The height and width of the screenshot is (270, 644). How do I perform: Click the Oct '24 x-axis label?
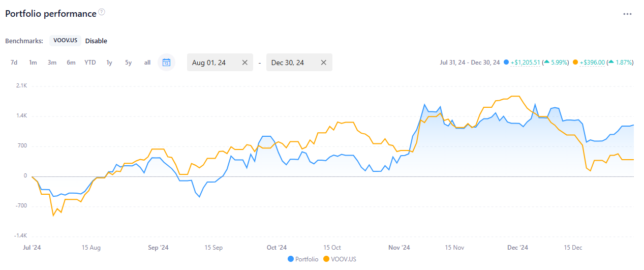(x=277, y=248)
